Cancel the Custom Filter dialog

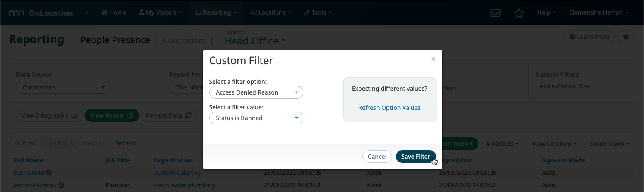377,157
